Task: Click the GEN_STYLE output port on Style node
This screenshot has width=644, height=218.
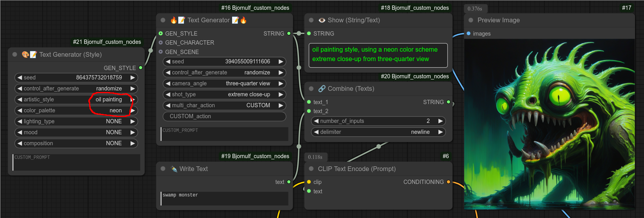Action: (x=141, y=68)
